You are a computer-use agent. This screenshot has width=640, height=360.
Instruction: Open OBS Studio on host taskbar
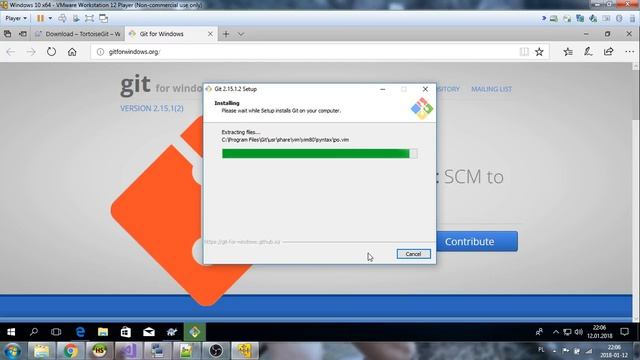click(216, 351)
